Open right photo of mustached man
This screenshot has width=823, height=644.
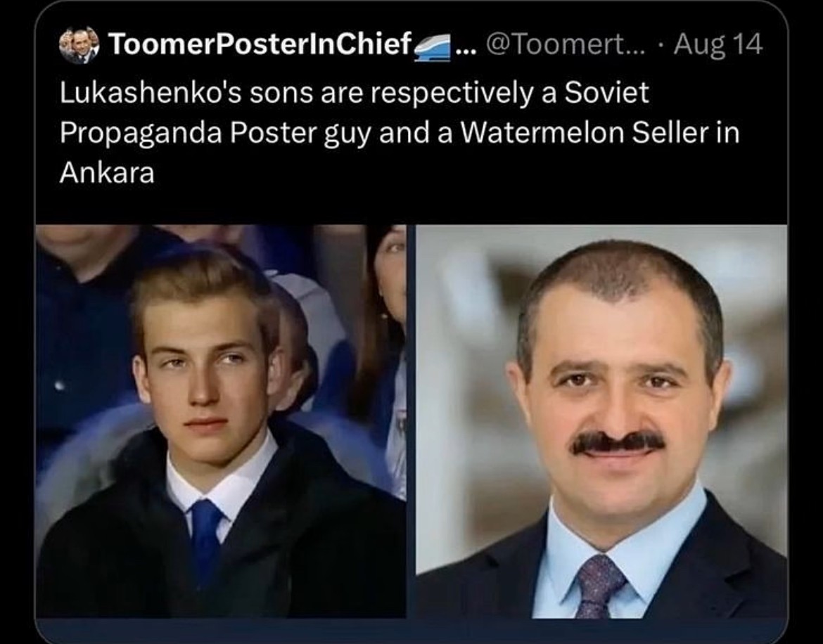click(x=601, y=420)
